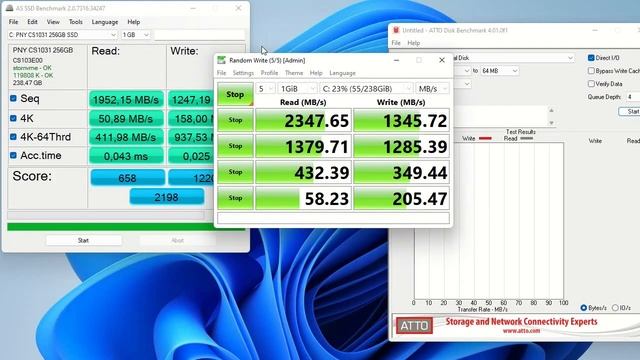Click the 205.47 write result in CrystalDiskMark
This screenshot has height=360, width=640.
click(x=401, y=198)
